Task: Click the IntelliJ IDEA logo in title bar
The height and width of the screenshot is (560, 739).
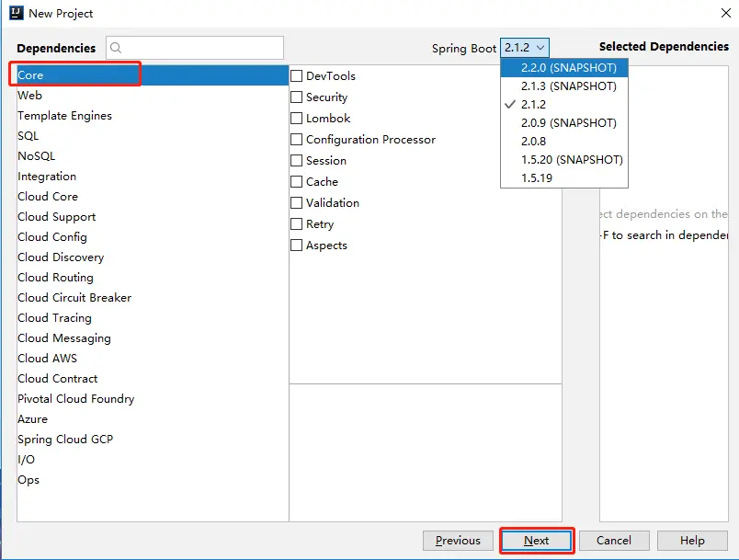Action: 16,13
